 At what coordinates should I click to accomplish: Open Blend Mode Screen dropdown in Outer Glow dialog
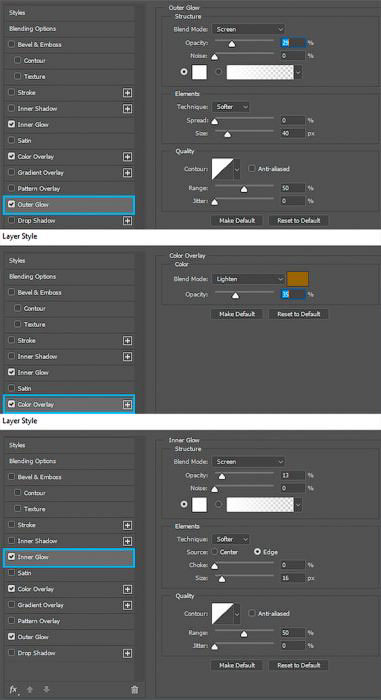tap(248, 29)
